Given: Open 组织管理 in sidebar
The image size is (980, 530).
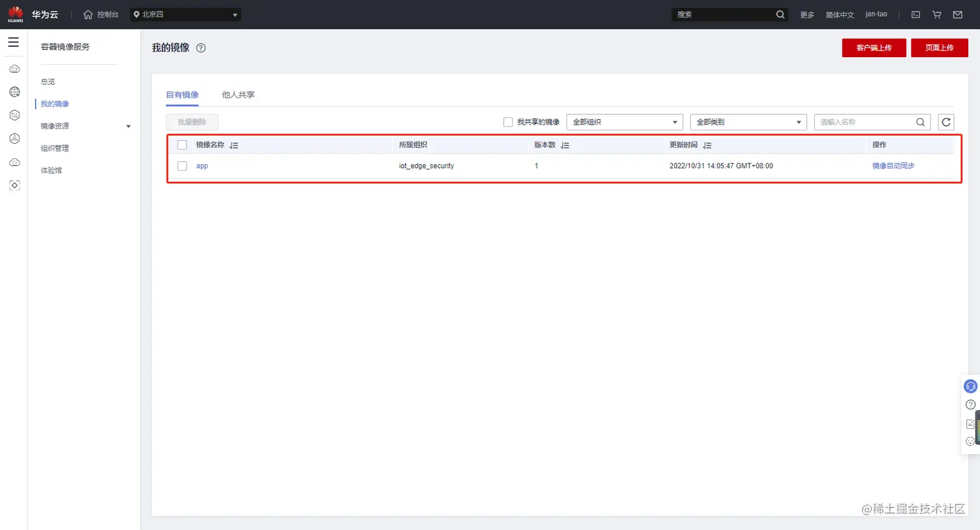Looking at the screenshot, I should (x=54, y=148).
